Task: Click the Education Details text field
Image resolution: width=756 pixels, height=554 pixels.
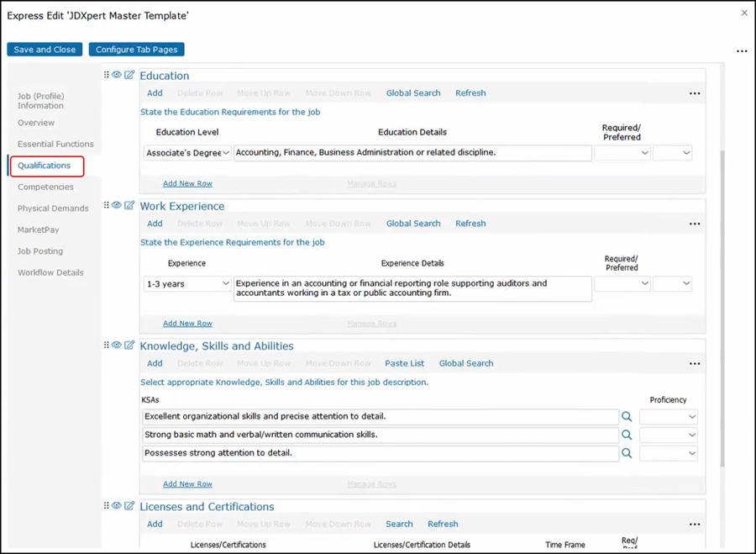Action: pyautogui.click(x=412, y=153)
